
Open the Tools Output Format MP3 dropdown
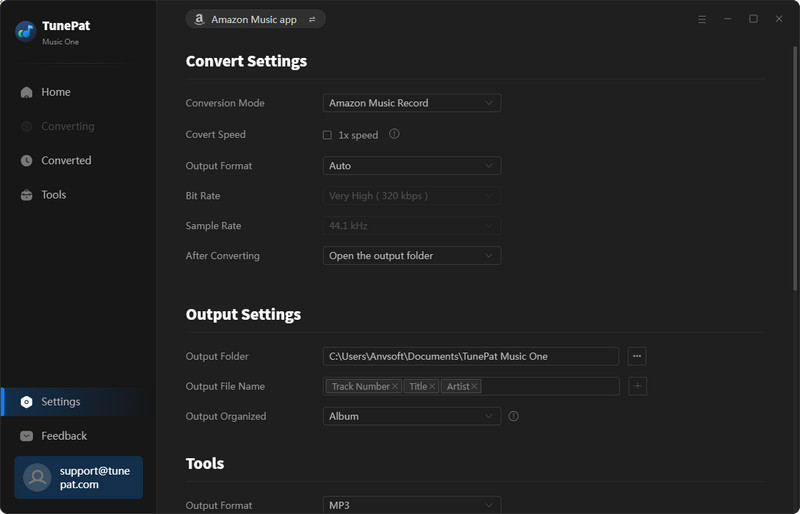point(412,505)
